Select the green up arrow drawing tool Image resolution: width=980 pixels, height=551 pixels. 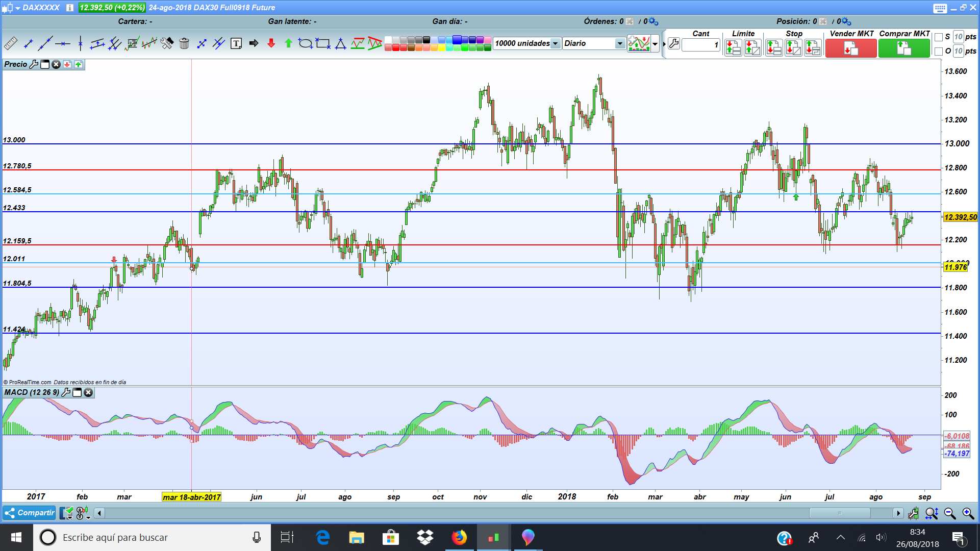tap(288, 44)
